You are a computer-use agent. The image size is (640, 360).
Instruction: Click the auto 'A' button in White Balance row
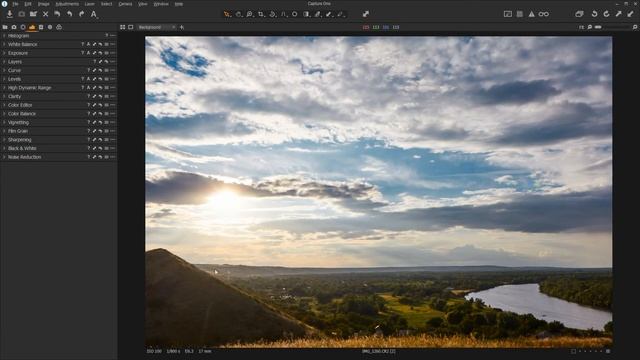tap(88, 44)
